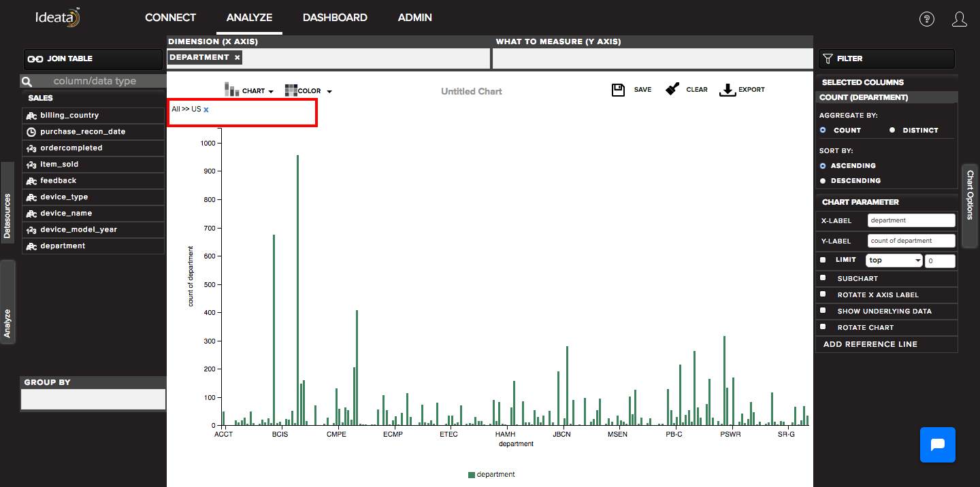Click the green department legend swatch
Screen dimensions: 980x487
coord(472,475)
